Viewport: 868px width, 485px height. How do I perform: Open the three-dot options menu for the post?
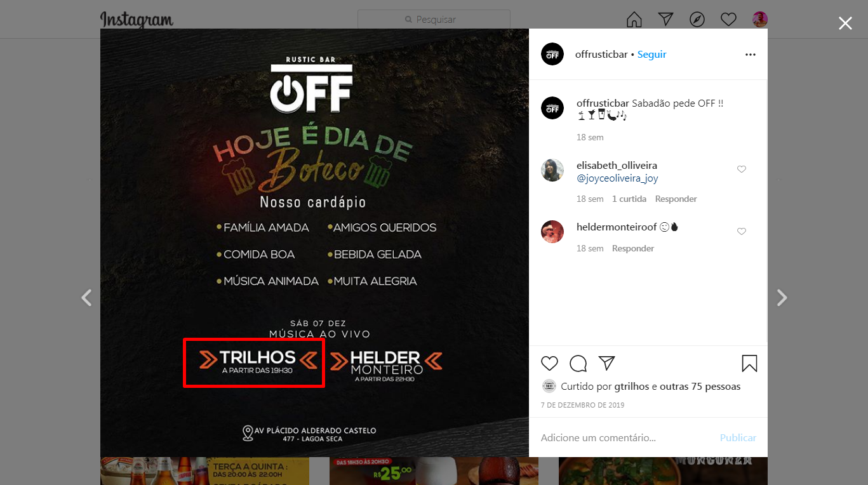[x=751, y=55]
